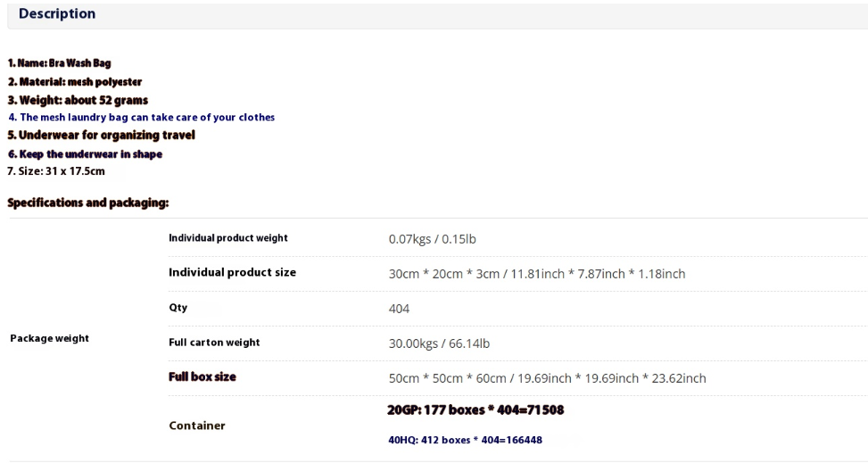Select the 30.00kgs / 66.14lb carton weight
This screenshot has height=463, width=868.
(439, 343)
